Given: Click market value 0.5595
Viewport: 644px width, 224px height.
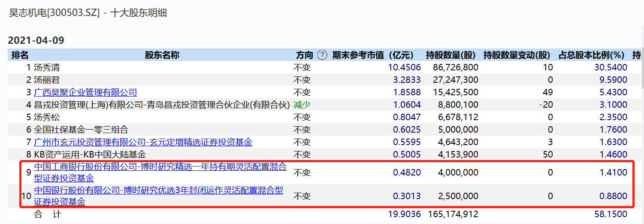Looking at the screenshot, I should click(x=407, y=142).
